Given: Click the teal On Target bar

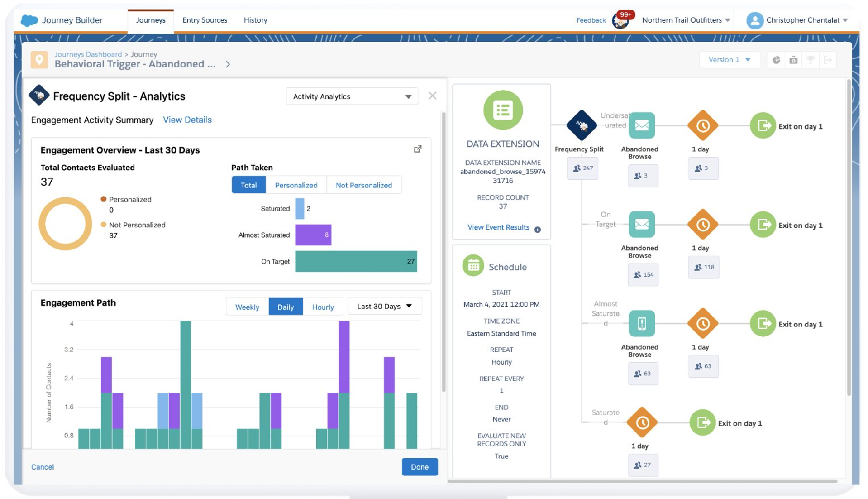Looking at the screenshot, I should tap(356, 261).
